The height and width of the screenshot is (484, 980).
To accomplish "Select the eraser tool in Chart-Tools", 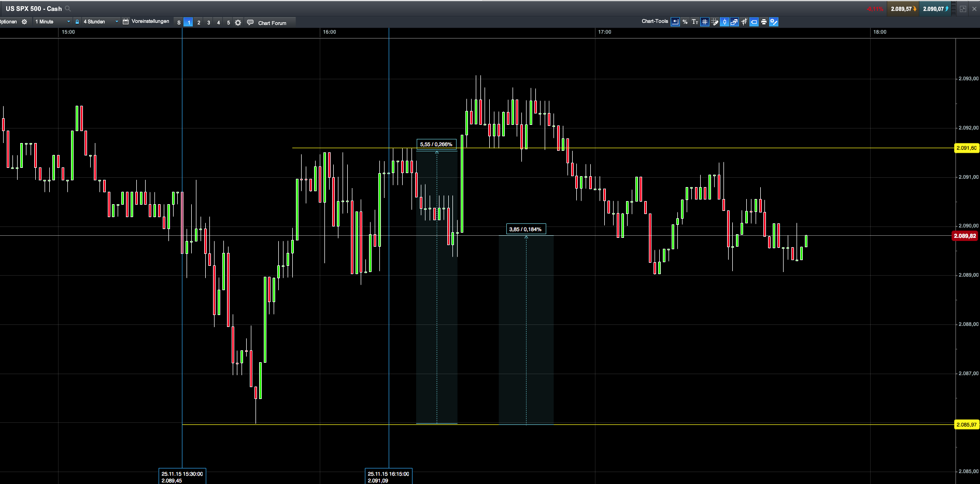I will pyautogui.click(x=754, y=22).
